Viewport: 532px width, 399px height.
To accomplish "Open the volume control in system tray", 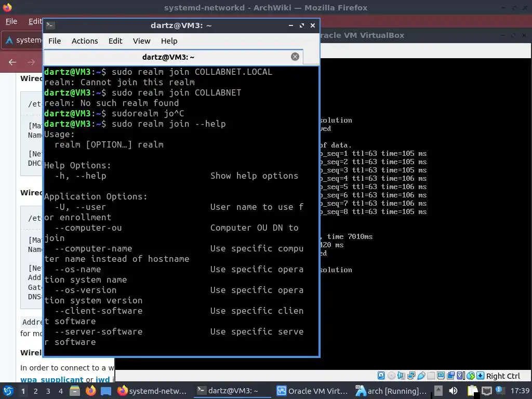I will click(x=453, y=391).
